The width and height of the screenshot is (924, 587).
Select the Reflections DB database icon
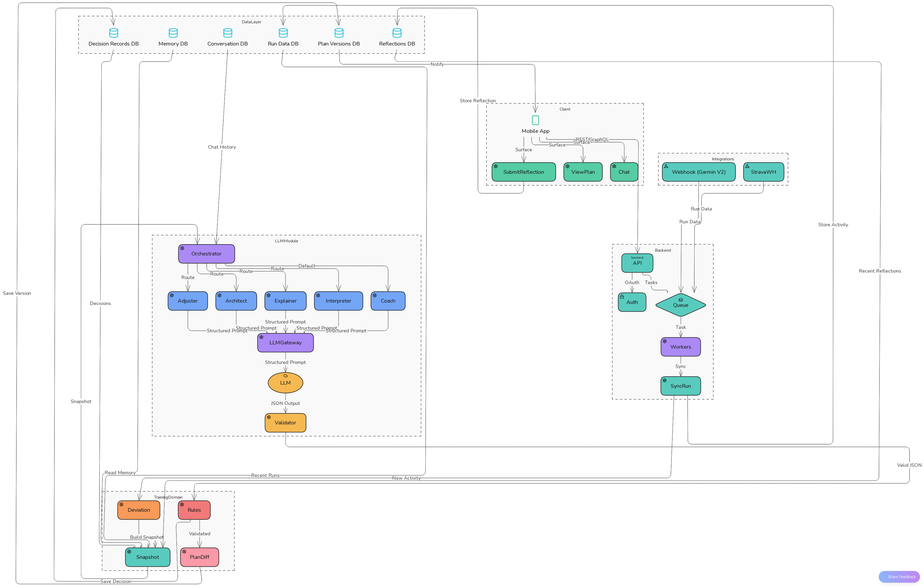pos(397,33)
